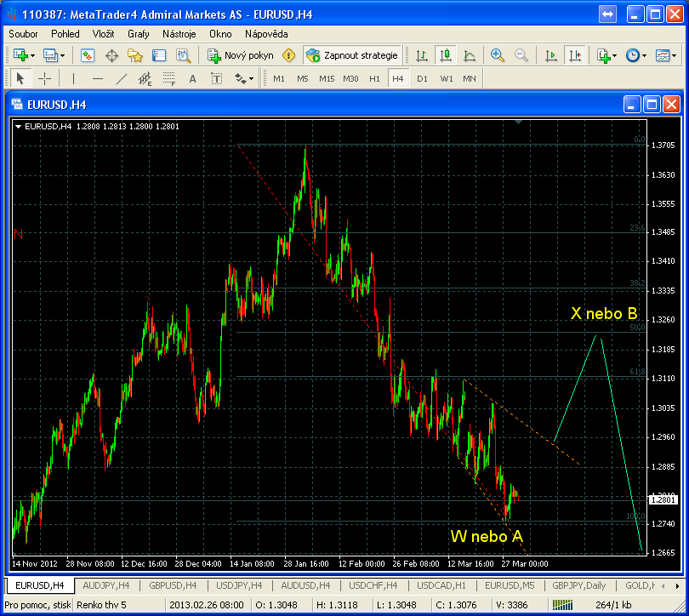
Task: Open the Soubor menu
Action: pyautogui.click(x=23, y=34)
